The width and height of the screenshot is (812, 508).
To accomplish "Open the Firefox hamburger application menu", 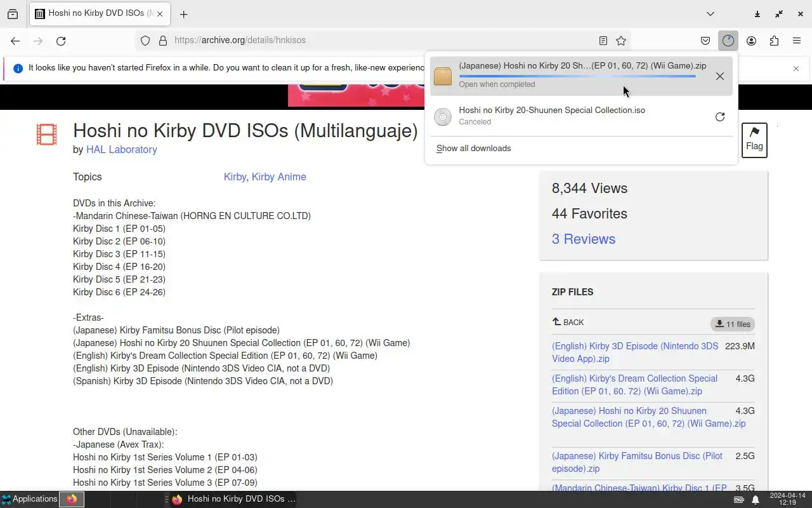I will [797, 41].
